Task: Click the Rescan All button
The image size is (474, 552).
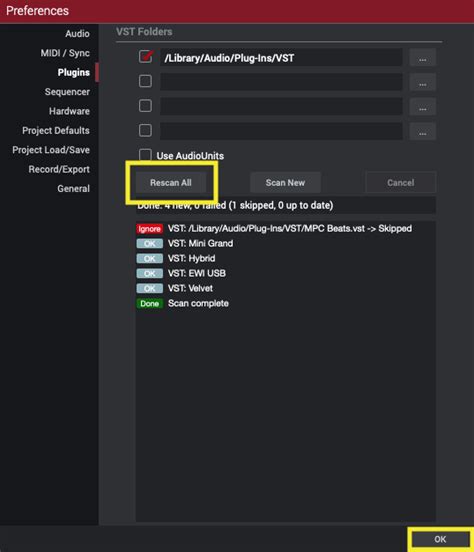Action: pyautogui.click(x=171, y=183)
